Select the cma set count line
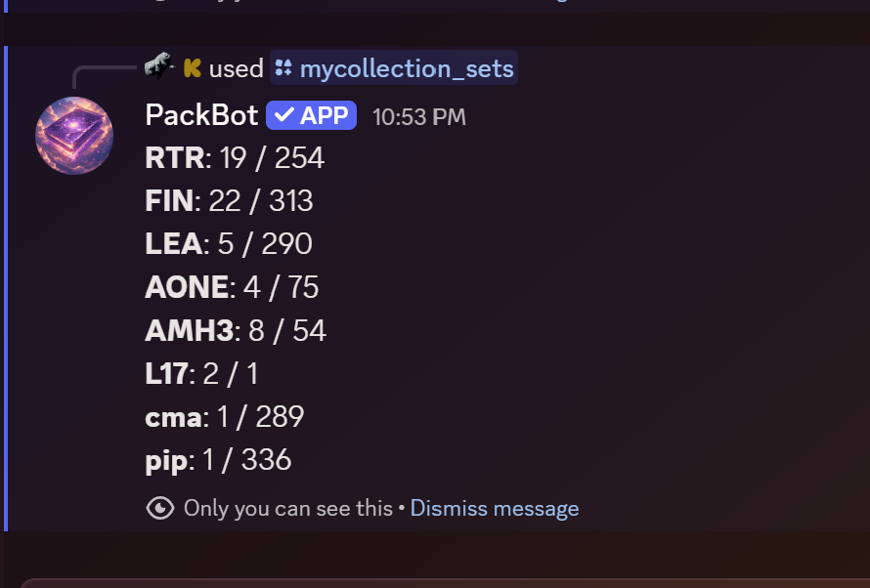Viewport: 870px width, 588px height. click(225, 417)
